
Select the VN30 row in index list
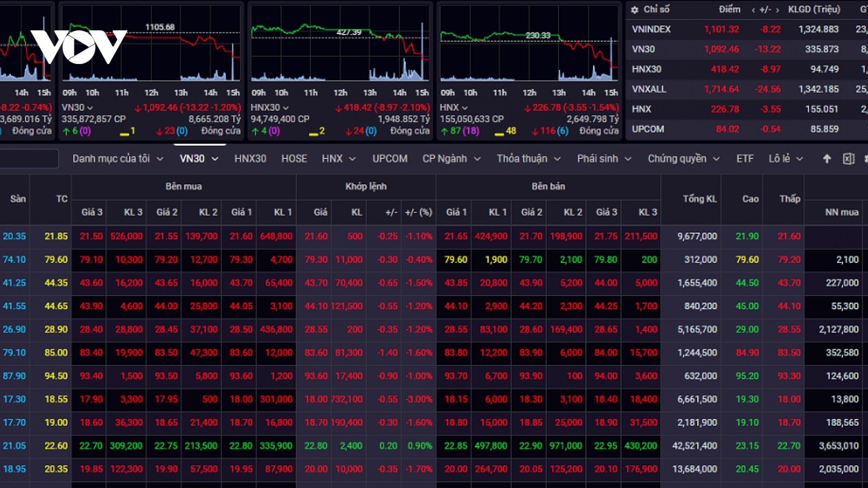[748, 49]
